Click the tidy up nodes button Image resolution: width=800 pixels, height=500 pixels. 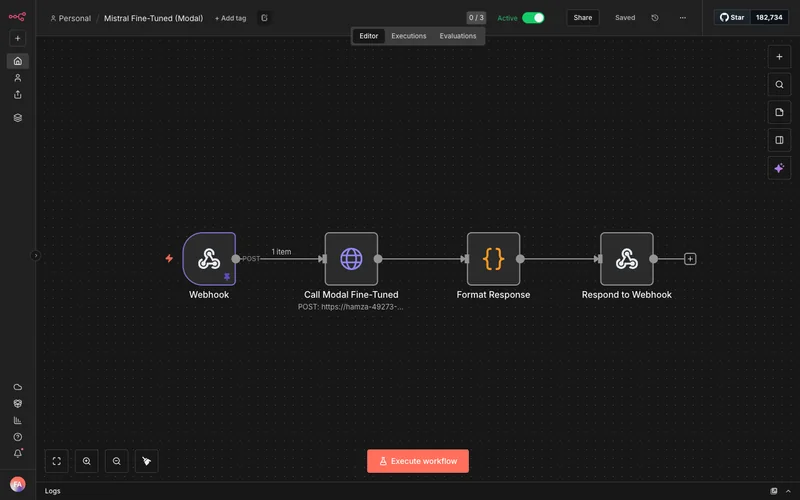click(146, 461)
